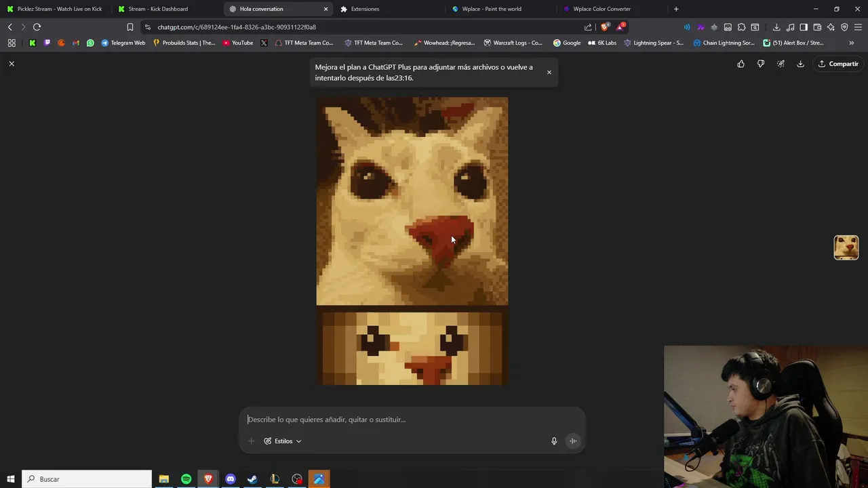868x488 pixels.
Task: Open the Probuilds Stats bookmark
Action: [x=184, y=43]
